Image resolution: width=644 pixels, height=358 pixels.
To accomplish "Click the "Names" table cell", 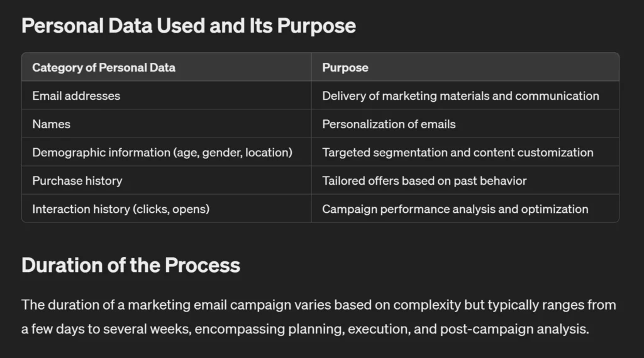I will (x=52, y=124).
